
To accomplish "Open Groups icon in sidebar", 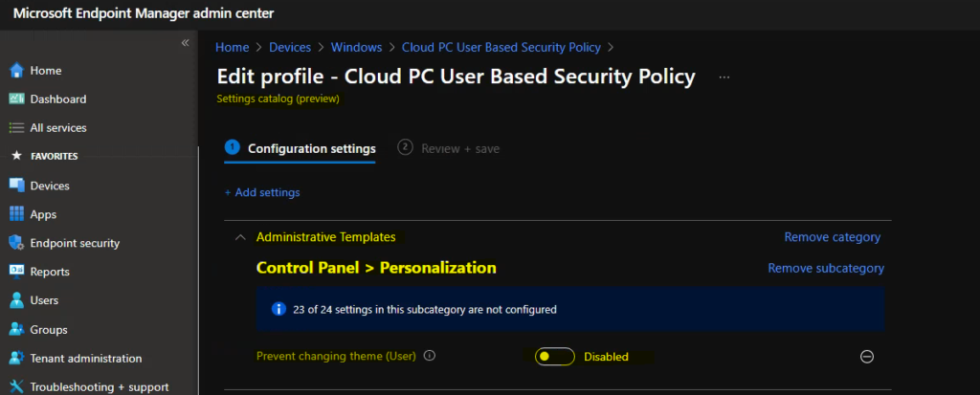I will (x=17, y=329).
